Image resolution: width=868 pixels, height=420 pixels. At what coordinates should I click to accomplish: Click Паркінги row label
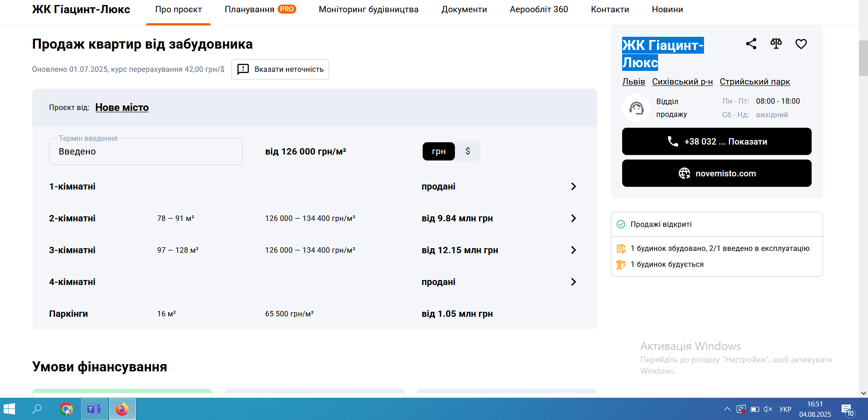[x=69, y=314]
